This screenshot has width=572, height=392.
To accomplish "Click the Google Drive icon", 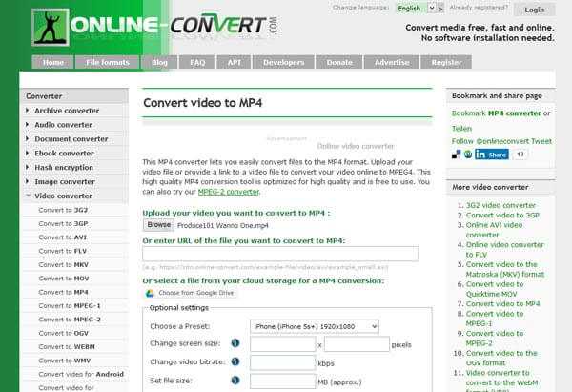I will 150,293.
